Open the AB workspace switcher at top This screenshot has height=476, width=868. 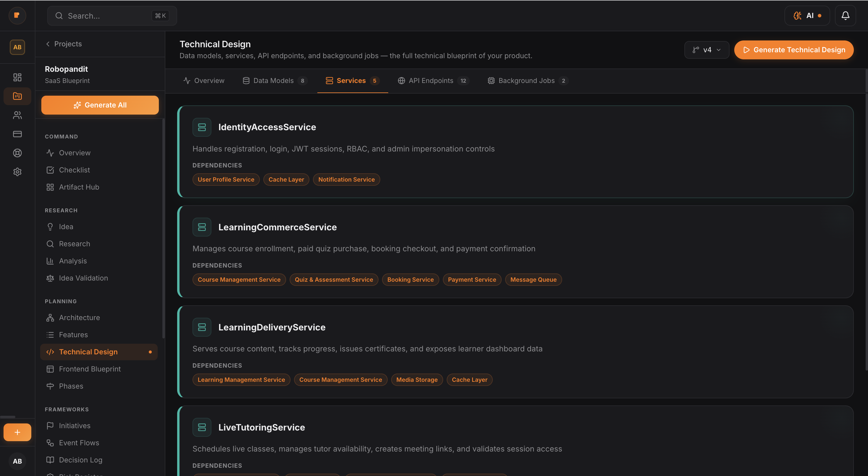point(17,47)
